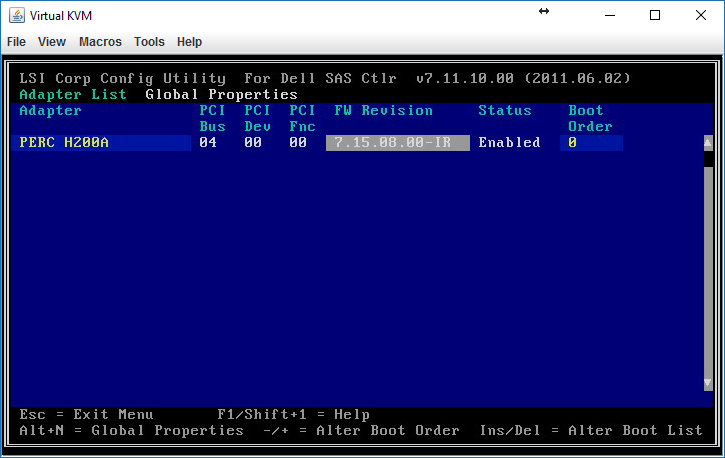Click the FW Revision column header
This screenshot has height=458, width=725.
[x=383, y=110]
